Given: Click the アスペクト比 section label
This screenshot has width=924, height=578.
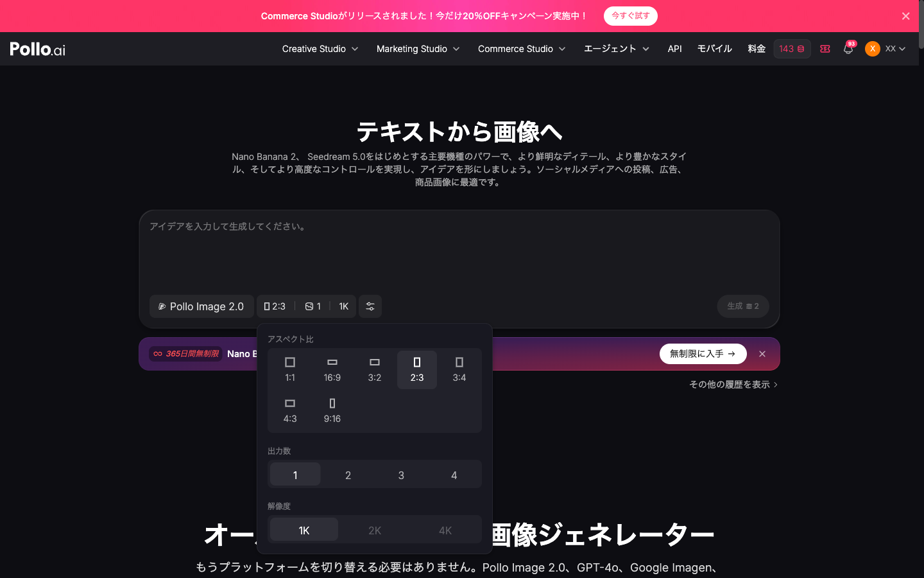Looking at the screenshot, I should click(x=291, y=339).
